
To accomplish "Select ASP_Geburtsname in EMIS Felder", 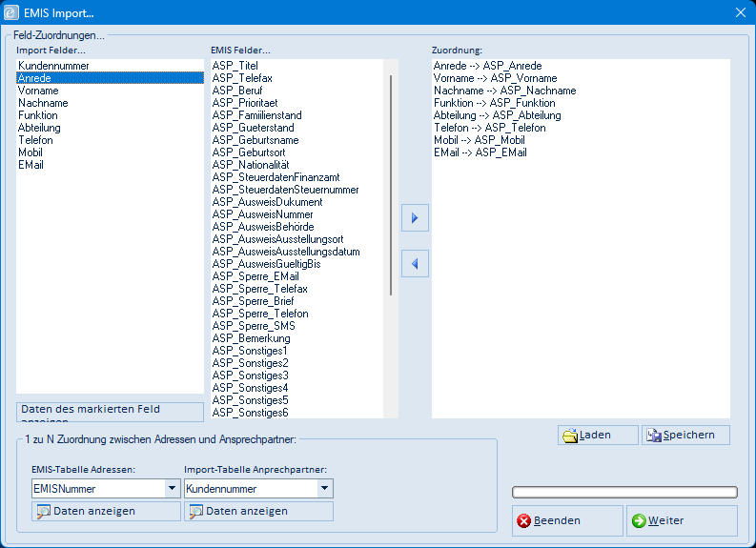I will point(297,140).
